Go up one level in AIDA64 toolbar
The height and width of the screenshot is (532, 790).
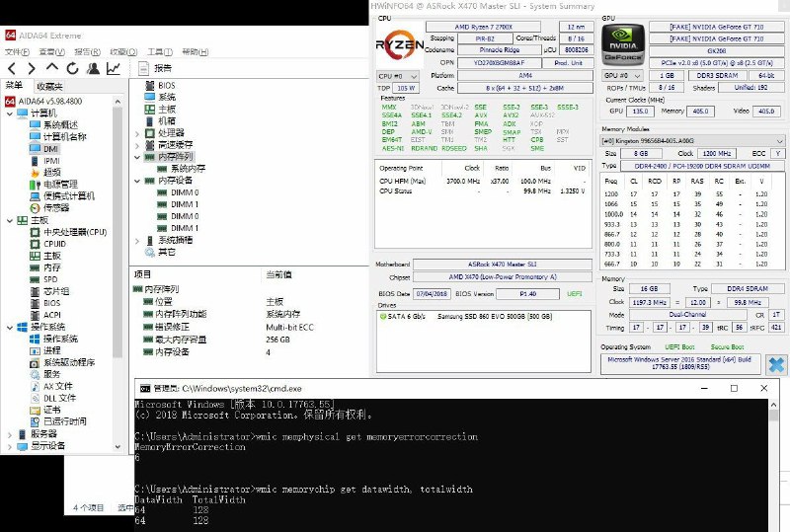pos(52,67)
